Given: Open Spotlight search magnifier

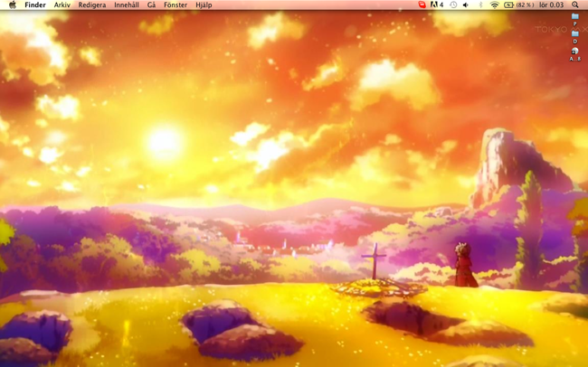Looking at the screenshot, I should click(574, 5).
